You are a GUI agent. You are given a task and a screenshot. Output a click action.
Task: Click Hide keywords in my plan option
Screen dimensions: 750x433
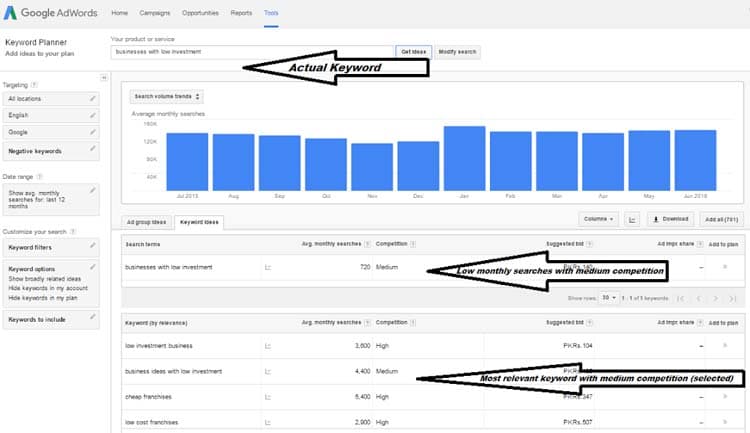click(43, 298)
